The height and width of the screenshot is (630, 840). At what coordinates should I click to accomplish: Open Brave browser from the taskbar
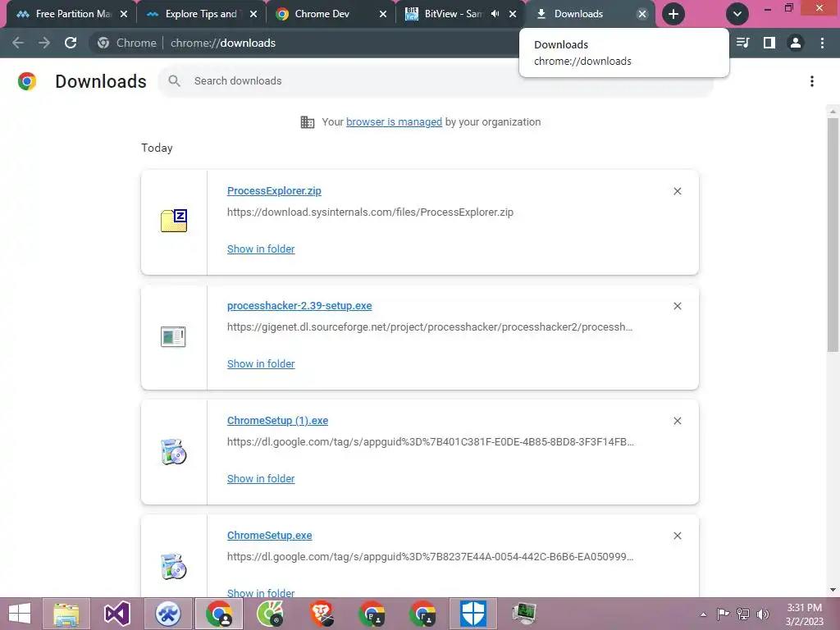(x=322, y=614)
